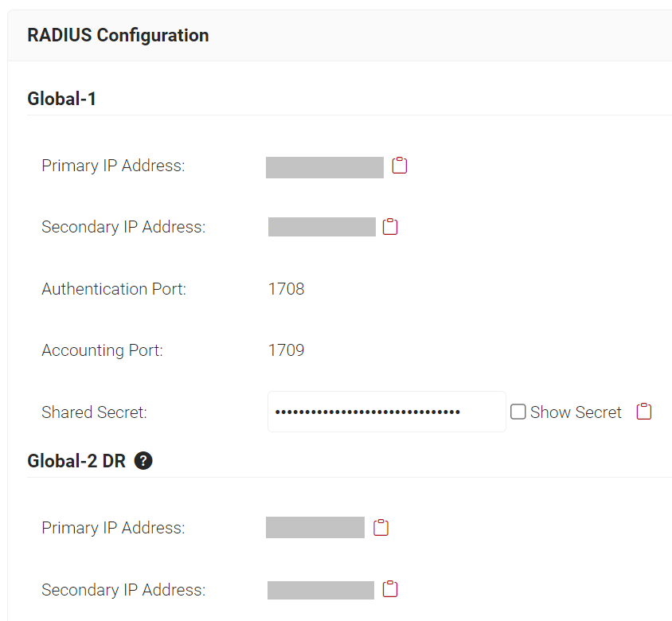Copy the Global-2 DR Secondary IP Address
The image size is (672, 621).
click(x=390, y=589)
